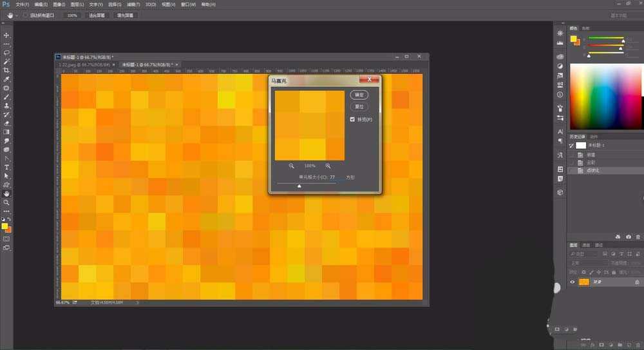The width and height of the screenshot is (644, 350).
Task: Click the 复位 (Reset) button
Action: (359, 106)
